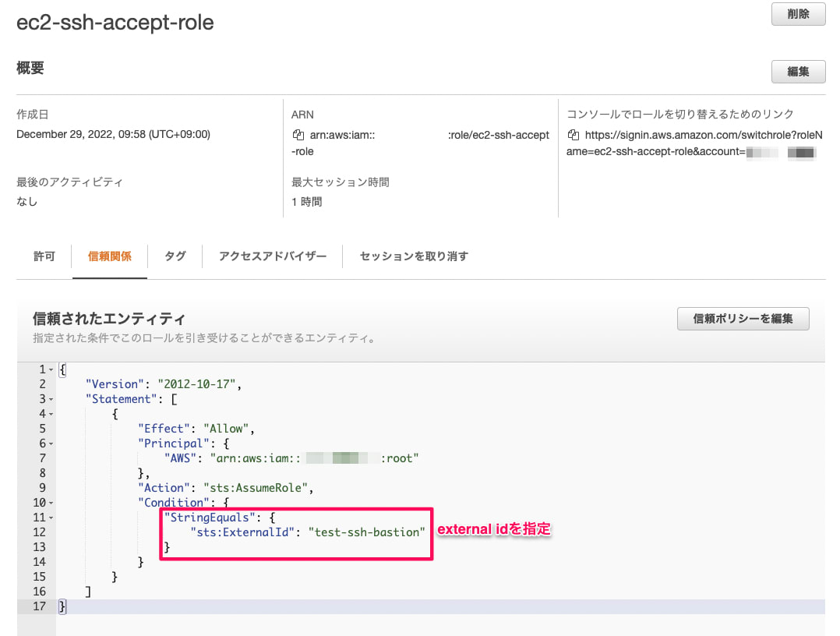Viewport: 840px width, 636px height.
Task: Click the "Principal" key on line 6
Action: (x=174, y=443)
